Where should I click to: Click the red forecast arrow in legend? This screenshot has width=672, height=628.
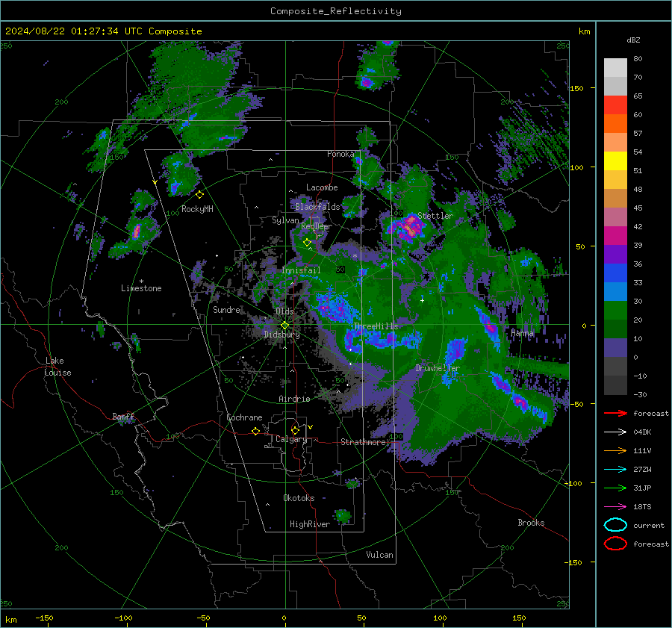pos(615,413)
